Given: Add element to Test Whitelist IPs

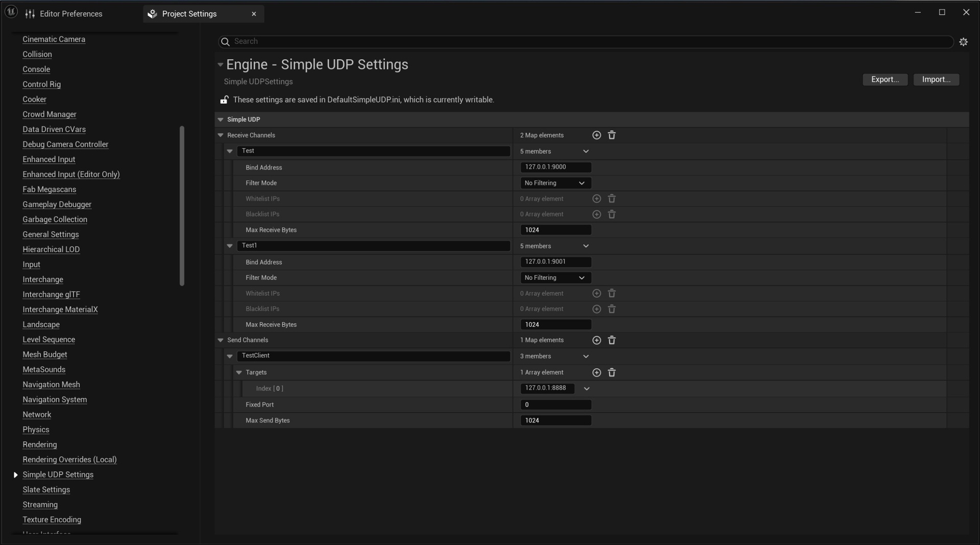Looking at the screenshot, I should 596,199.
